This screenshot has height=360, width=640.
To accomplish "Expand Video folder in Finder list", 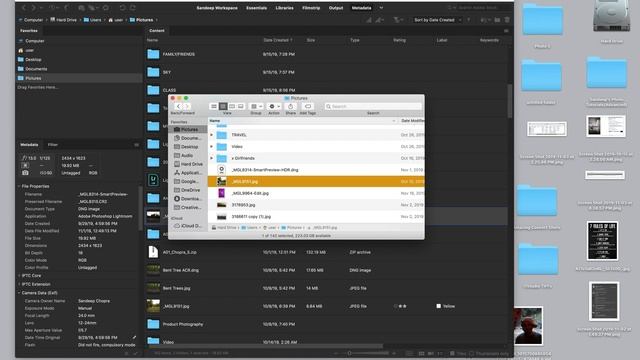I will coord(211,147).
